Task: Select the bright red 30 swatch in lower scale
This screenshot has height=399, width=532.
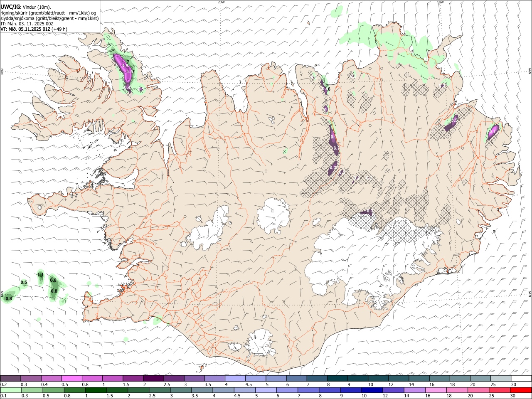Action: click(521, 390)
